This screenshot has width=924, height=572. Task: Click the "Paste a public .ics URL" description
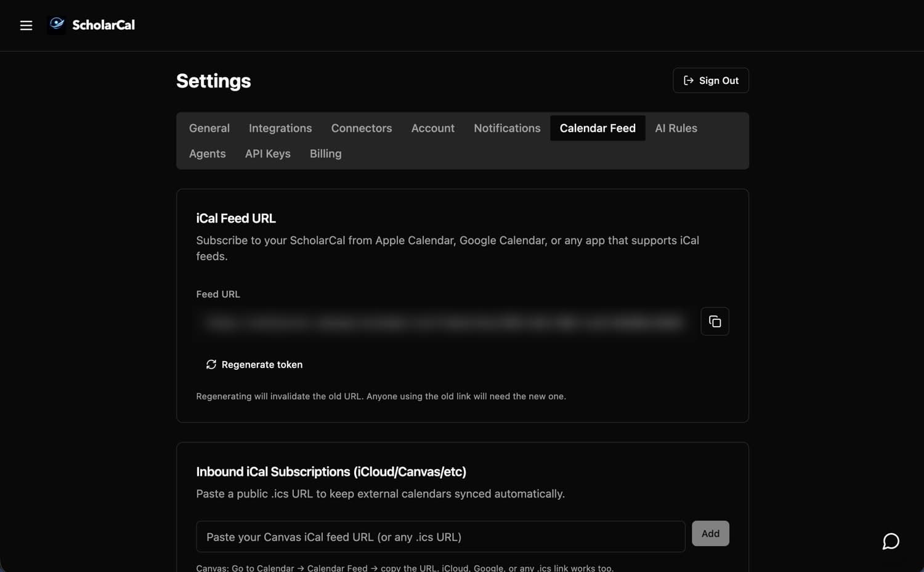tap(380, 494)
